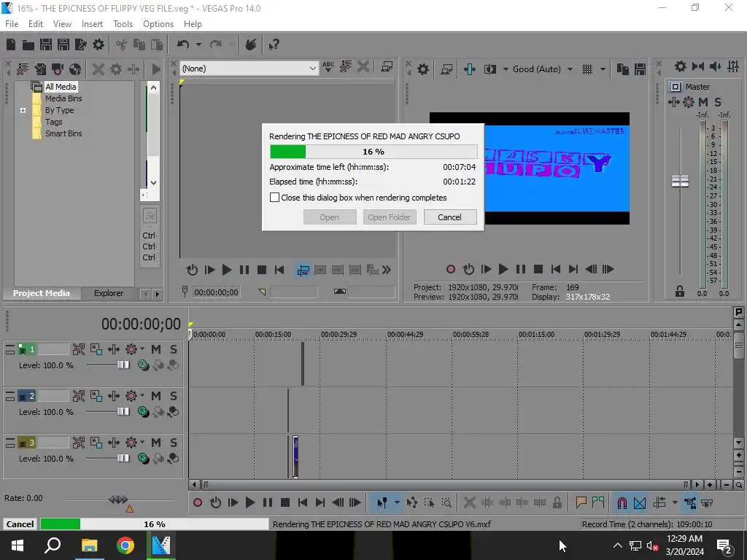
Task: Expand the By Type media bin
Action: pyautogui.click(x=23, y=111)
